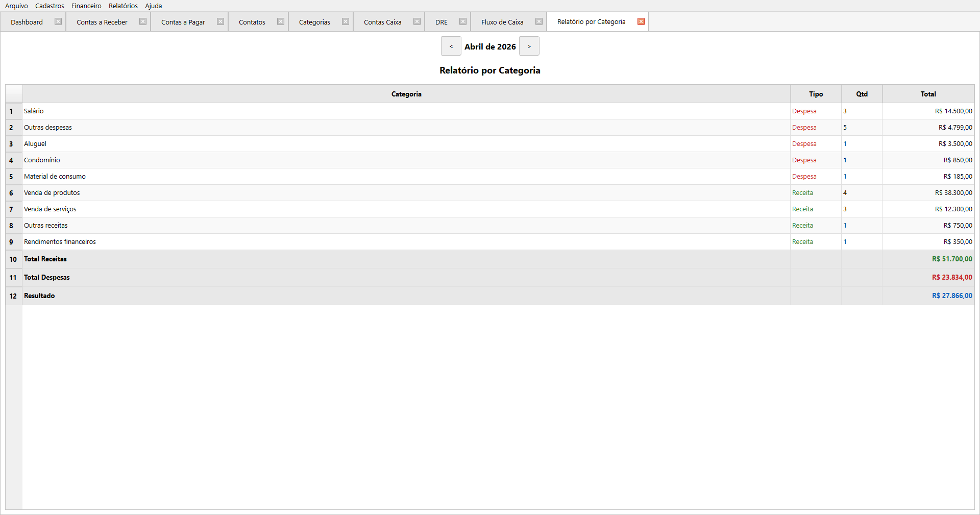Close the Dashboard tab
This screenshot has height=515, width=980.
[58, 22]
